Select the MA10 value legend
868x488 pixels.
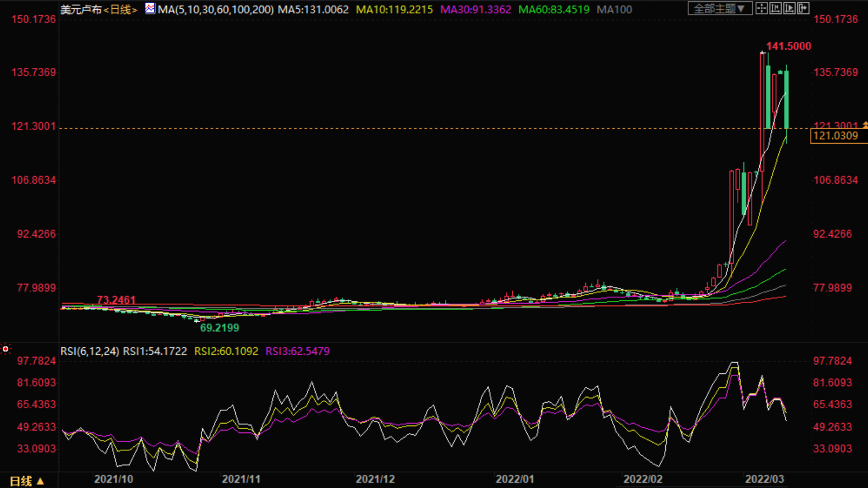[x=394, y=10]
